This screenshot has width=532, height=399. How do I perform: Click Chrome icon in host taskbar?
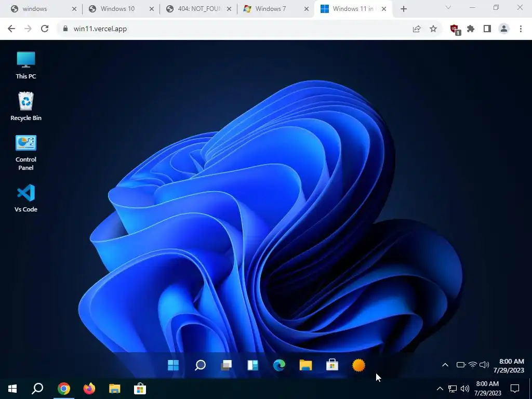64,389
